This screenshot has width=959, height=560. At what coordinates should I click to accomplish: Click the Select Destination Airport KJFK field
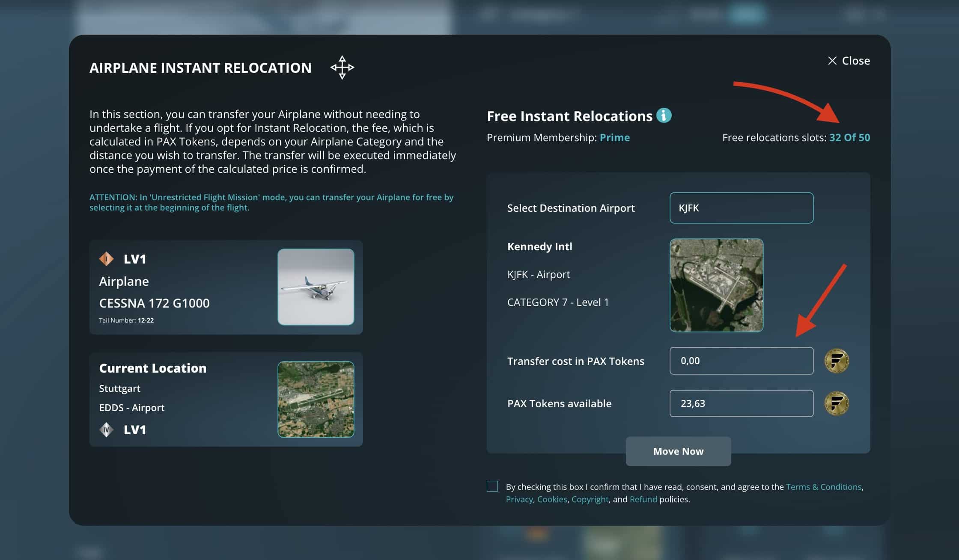(741, 208)
